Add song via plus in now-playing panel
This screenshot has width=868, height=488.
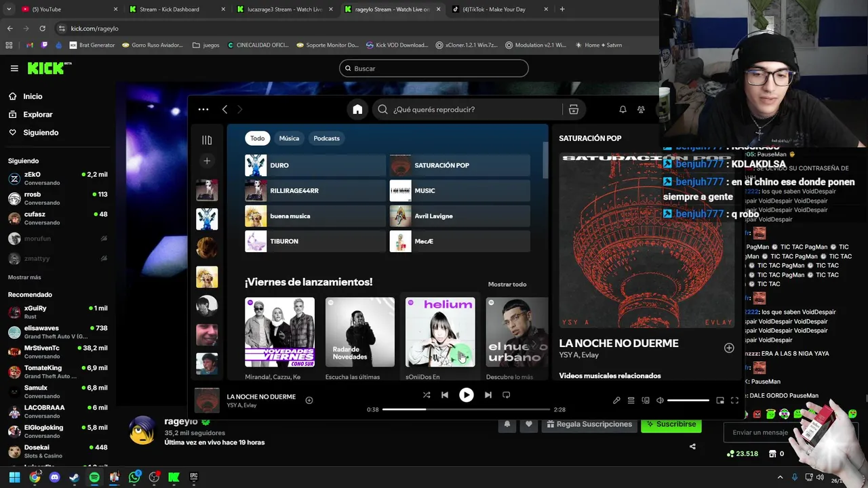[x=729, y=348]
